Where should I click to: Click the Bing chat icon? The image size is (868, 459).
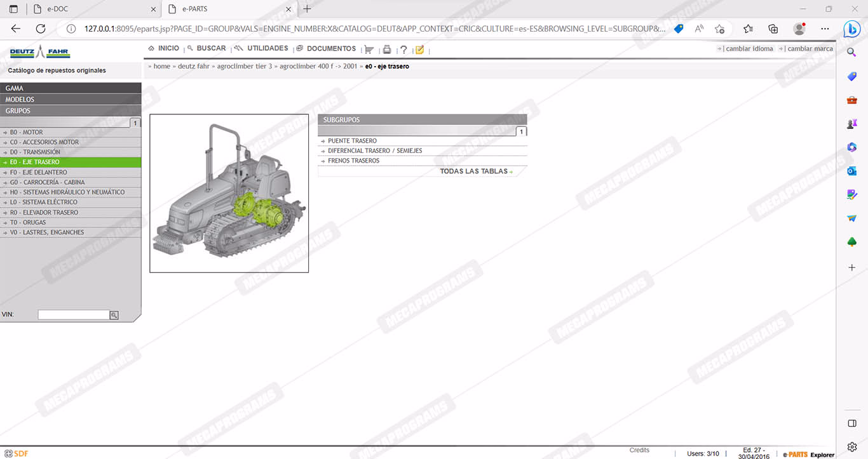click(852, 29)
